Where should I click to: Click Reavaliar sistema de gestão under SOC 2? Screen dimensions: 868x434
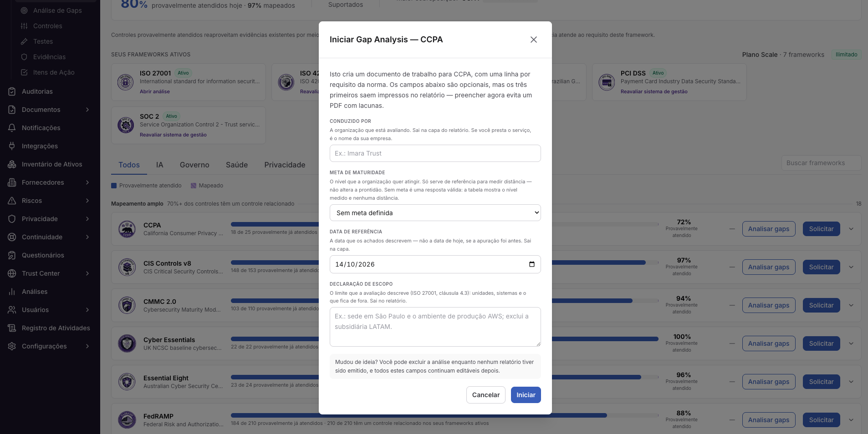(173, 135)
